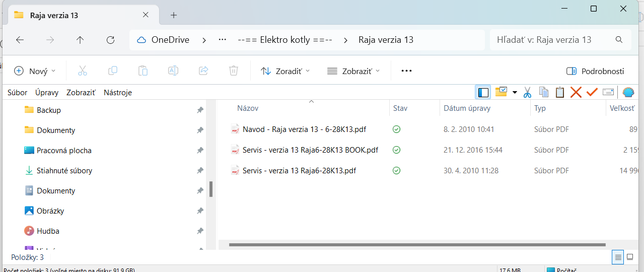Expand the hidden path ellipsis in address bar
The image size is (644, 272).
(223, 40)
